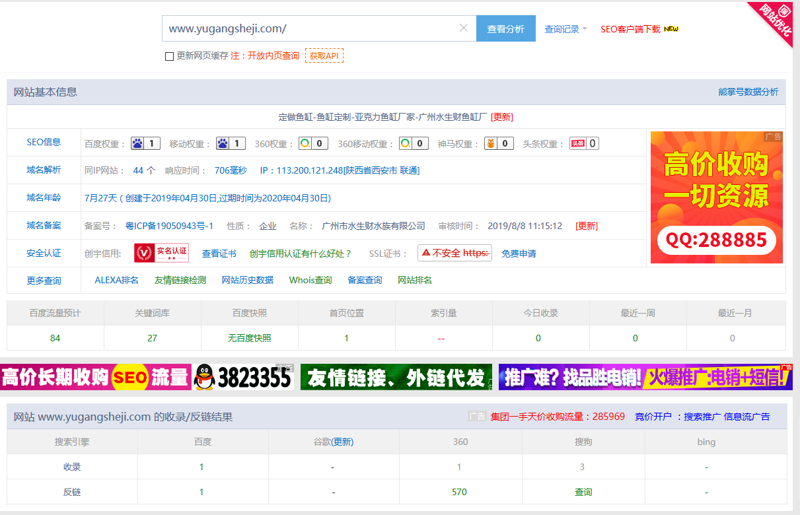This screenshot has width=800, height=515.
Task: Open 创宇信用认证有什么好处 link
Action: 300,254
